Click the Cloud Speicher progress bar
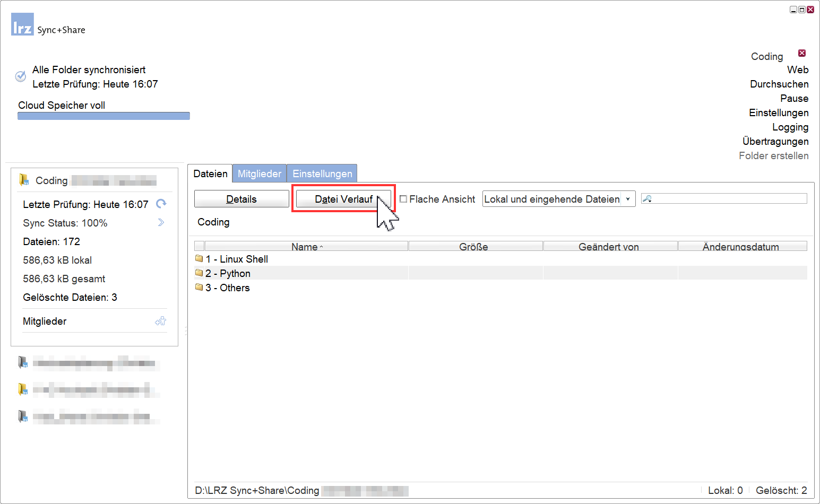Image resolution: width=820 pixels, height=504 pixels. pyautogui.click(x=103, y=116)
